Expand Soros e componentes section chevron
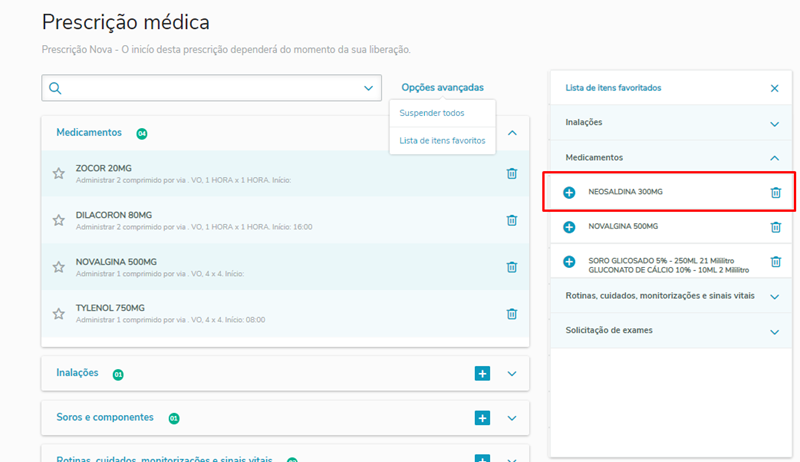 tap(512, 418)
